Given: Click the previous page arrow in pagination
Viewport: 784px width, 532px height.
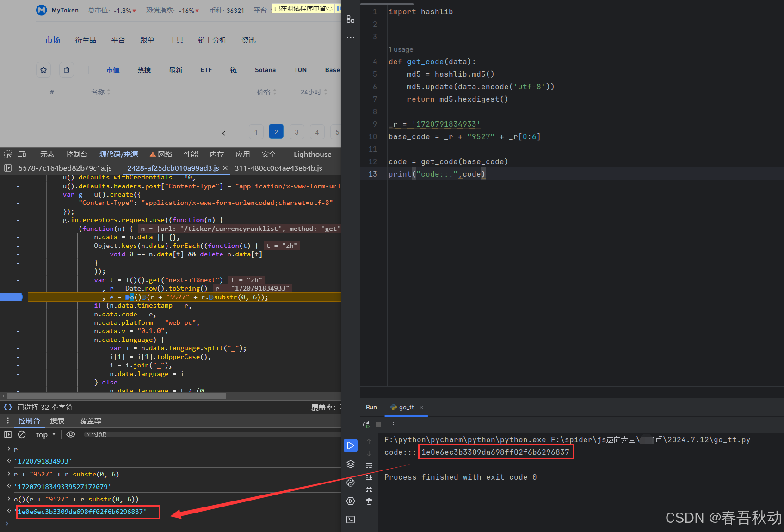Looking at the screenshot, I should 224,133.
